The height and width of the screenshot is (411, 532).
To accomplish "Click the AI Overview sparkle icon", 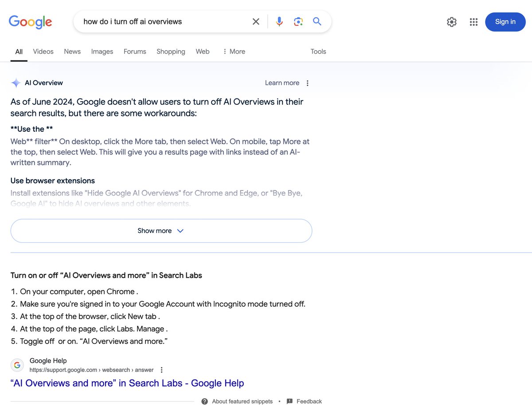I will (16, 83).
